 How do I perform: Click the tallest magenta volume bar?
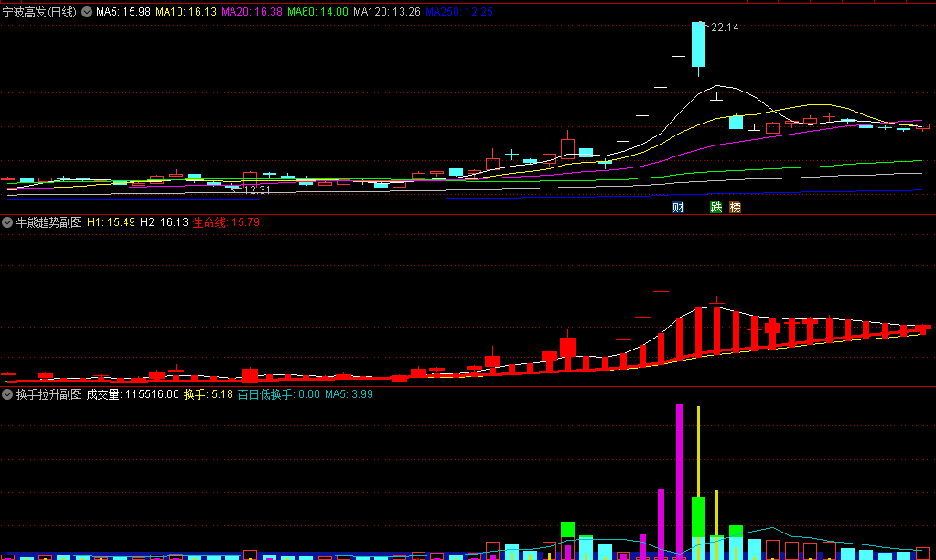679,480
